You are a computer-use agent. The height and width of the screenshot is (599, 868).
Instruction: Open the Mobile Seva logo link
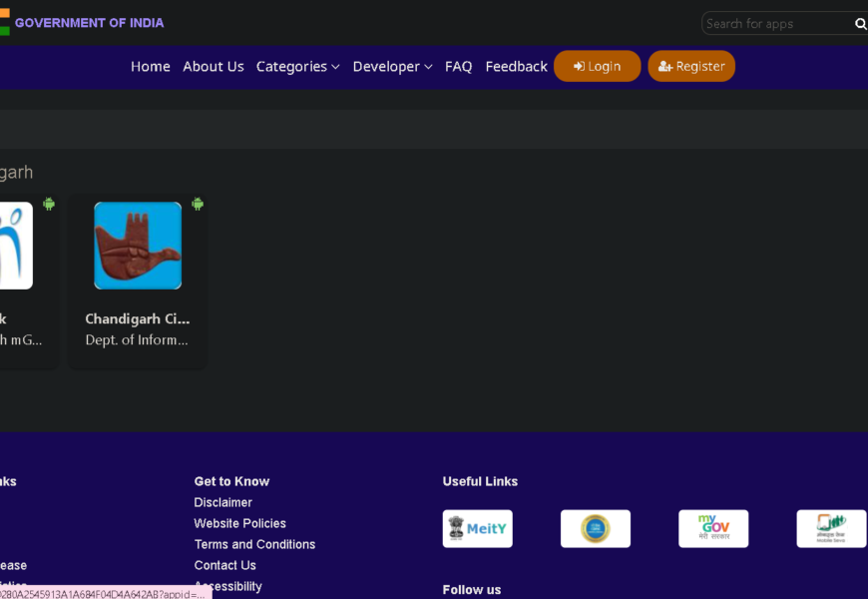831,529
